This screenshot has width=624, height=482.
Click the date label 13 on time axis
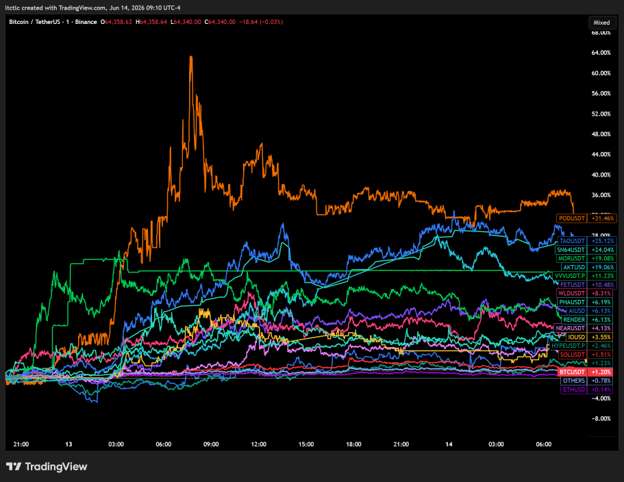coord(69,444)
